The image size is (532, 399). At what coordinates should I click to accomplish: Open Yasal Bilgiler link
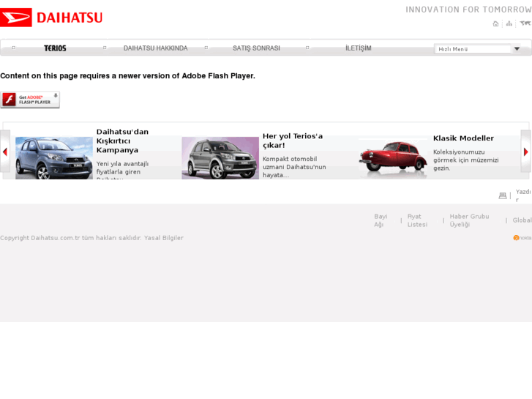pyautogui.click(x=164, y=238)
